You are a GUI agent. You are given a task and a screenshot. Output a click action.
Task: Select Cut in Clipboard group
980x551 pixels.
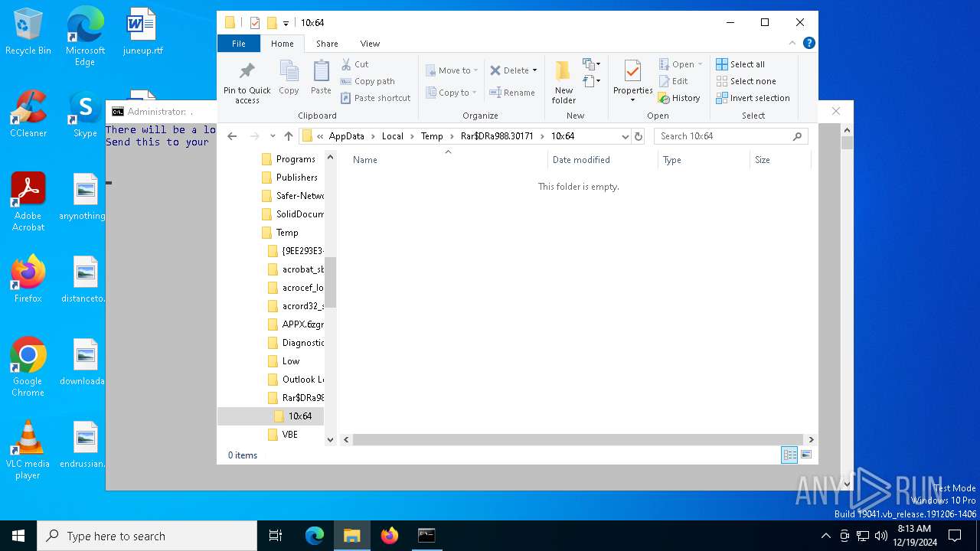tap(354, 64)
